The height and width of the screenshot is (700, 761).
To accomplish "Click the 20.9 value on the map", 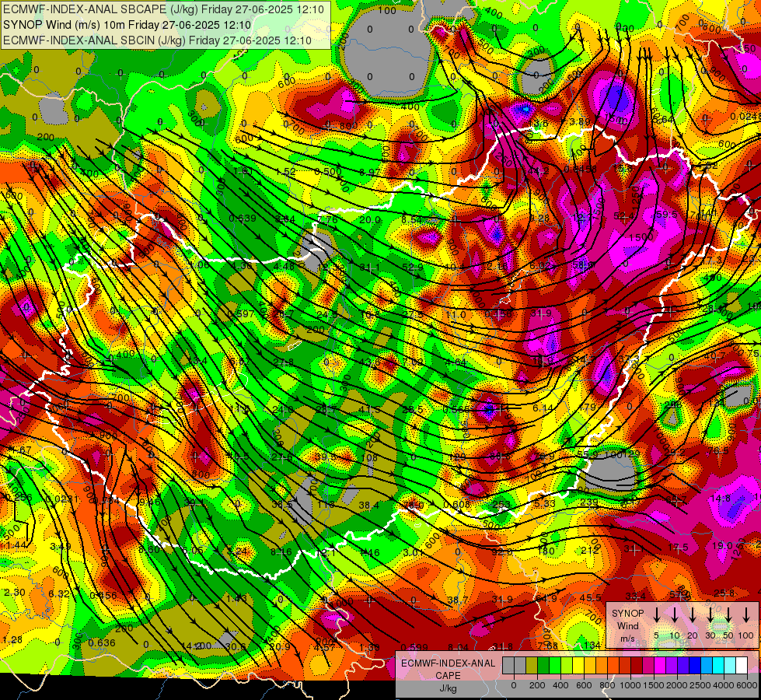I will [x=280, y=646].
